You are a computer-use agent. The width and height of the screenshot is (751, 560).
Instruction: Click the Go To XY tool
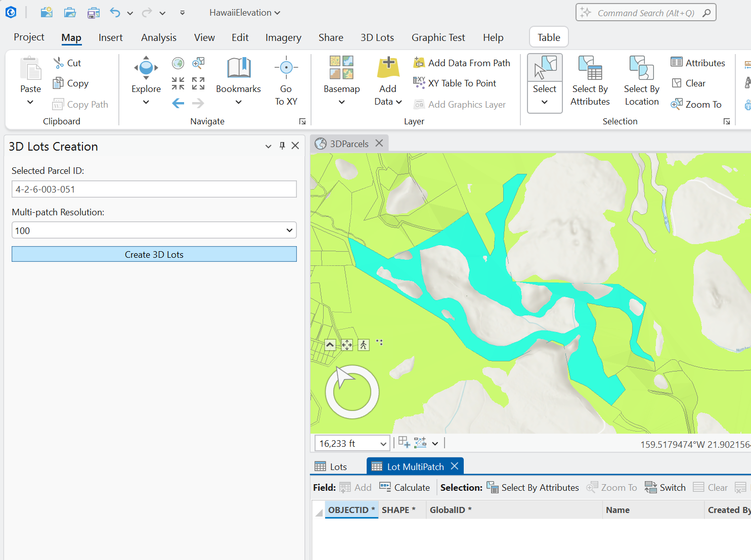coord(286,81)
